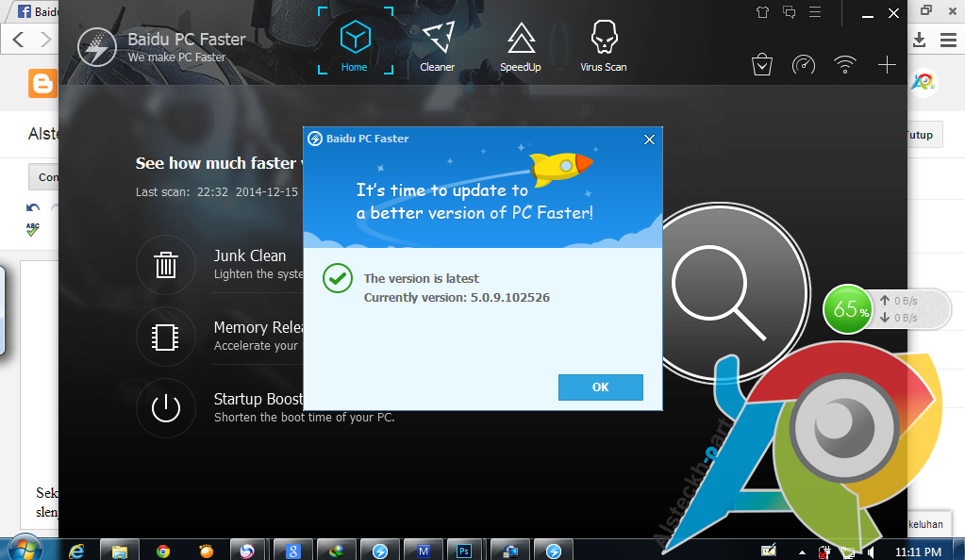Open Photoshop from the taskbar
The image size is (965, 560).
464,551
